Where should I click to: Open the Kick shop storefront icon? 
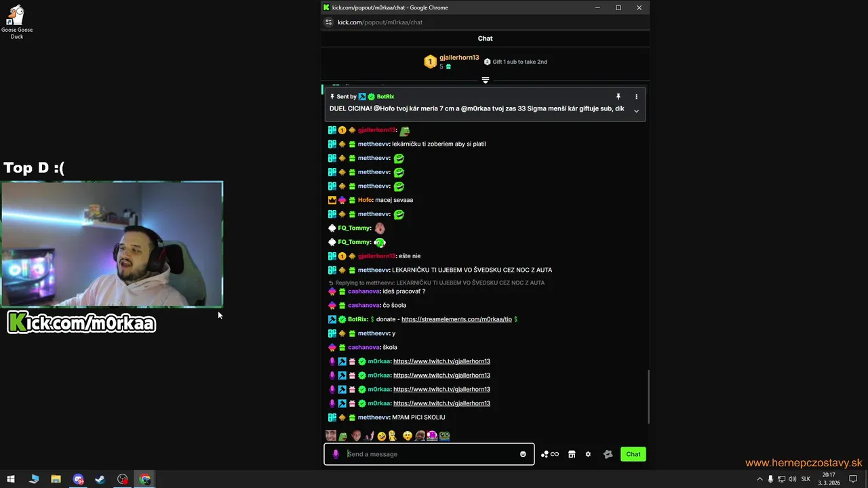(x=572, y=454)
